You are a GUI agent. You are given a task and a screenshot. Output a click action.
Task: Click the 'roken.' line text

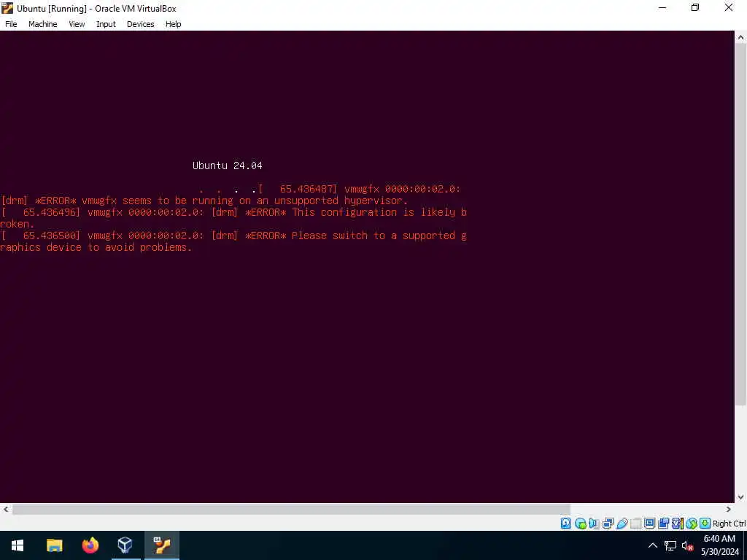pyautogui.click(x=18, y=224)
